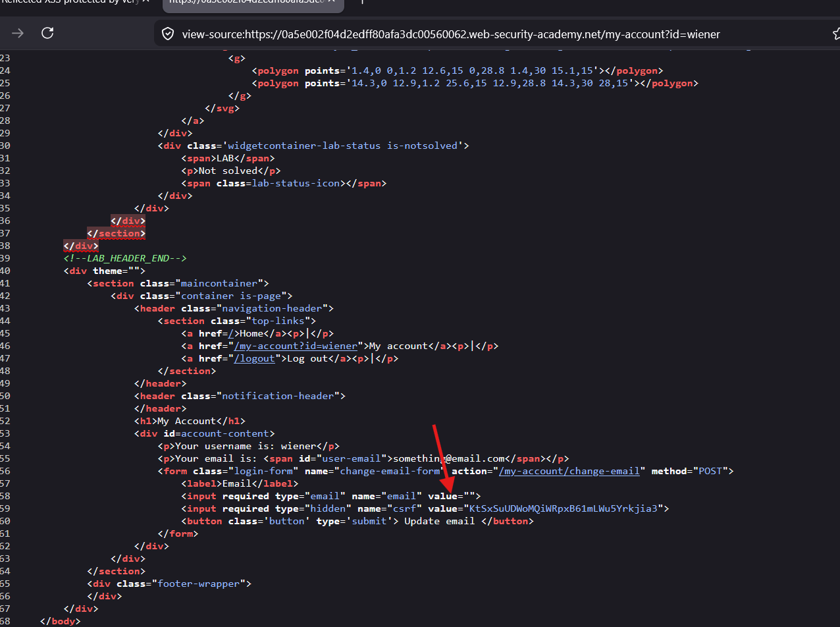Click the closing </svg> tag
Image resolution: width=840 pixels, height=627 pixels.
[222, 108]
